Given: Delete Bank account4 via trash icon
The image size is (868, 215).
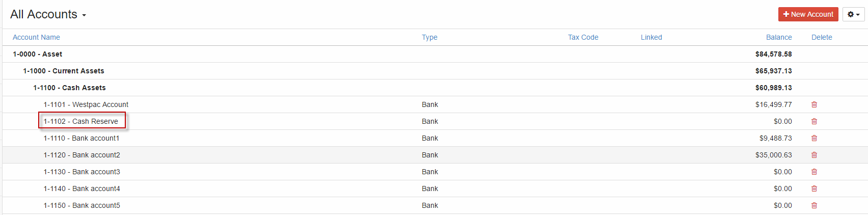Looking at the screenshot, I should [814, 189].
